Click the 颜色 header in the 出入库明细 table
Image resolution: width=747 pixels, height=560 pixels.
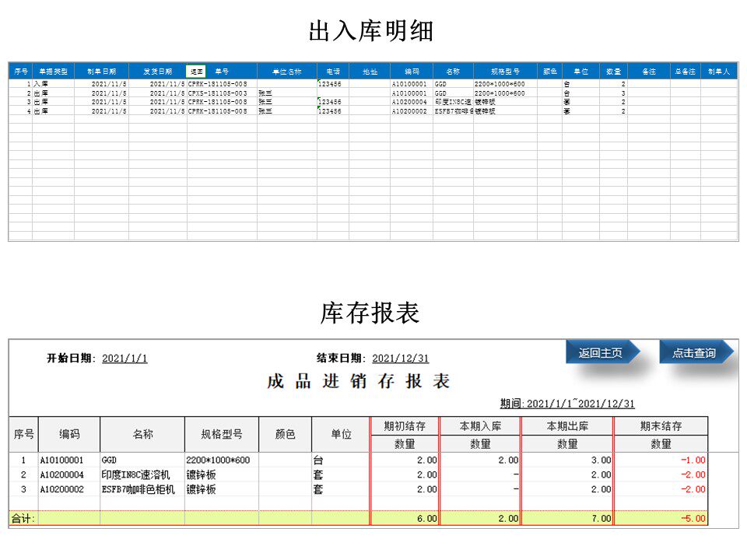(x=550, y=72)
